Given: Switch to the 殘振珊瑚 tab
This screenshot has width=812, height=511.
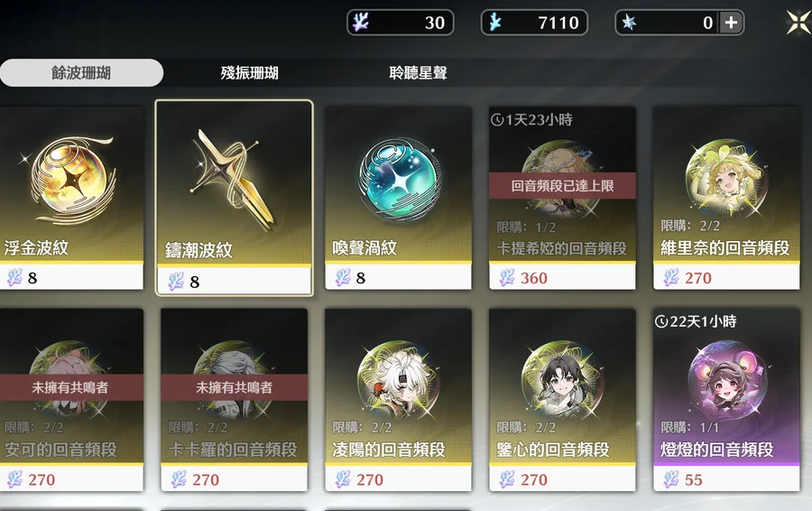Looking at the screenshot, I should click(x=250, y=73).
